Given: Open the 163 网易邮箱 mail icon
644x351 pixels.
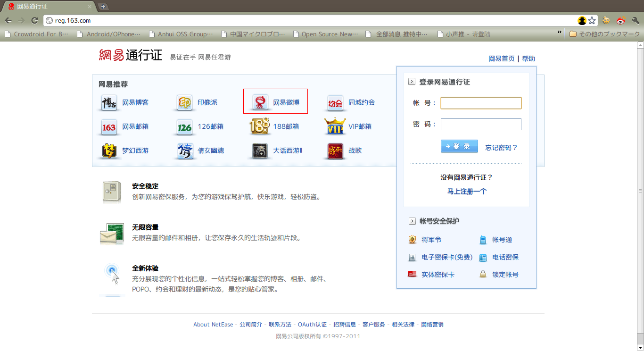Looking at the screenshot, I should (x=109, y=126).
